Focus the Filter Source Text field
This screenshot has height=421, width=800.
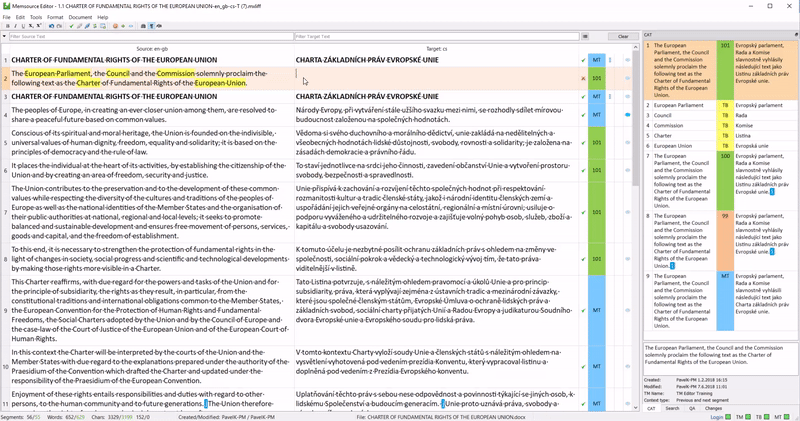pyautogui.click(x=152, y=36)
